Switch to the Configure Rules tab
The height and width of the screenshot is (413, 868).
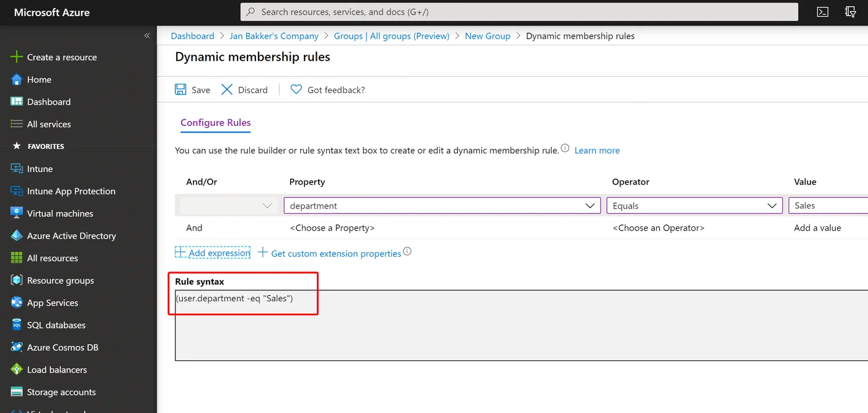(x=216, y=123)
